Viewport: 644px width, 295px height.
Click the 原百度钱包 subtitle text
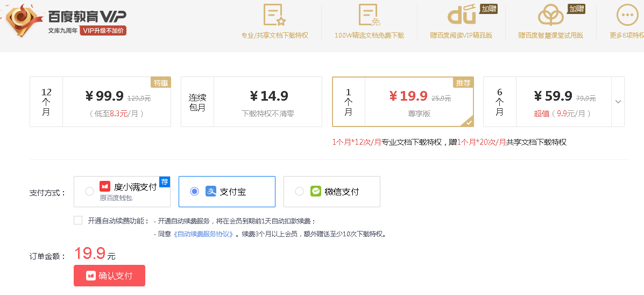pos(116,198)
